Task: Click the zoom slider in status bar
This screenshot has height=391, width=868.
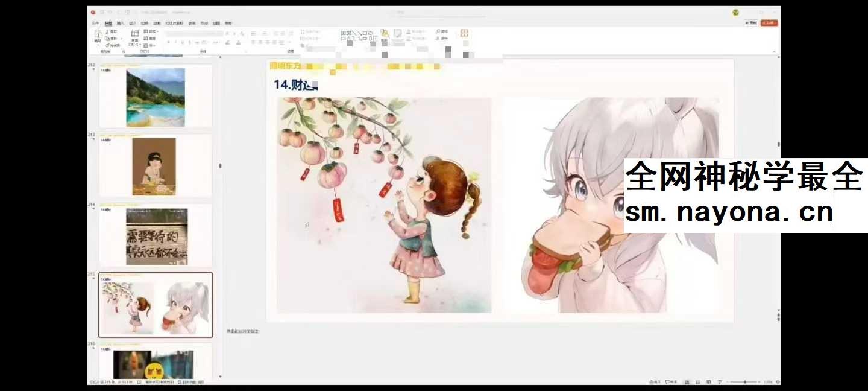Action: pyautogui.click(x=745, y=382)
